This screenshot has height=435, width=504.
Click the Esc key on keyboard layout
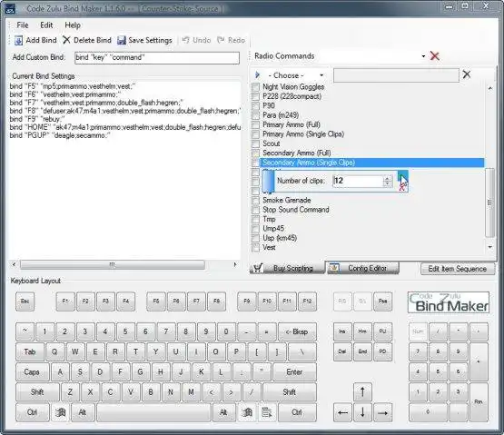25,302
